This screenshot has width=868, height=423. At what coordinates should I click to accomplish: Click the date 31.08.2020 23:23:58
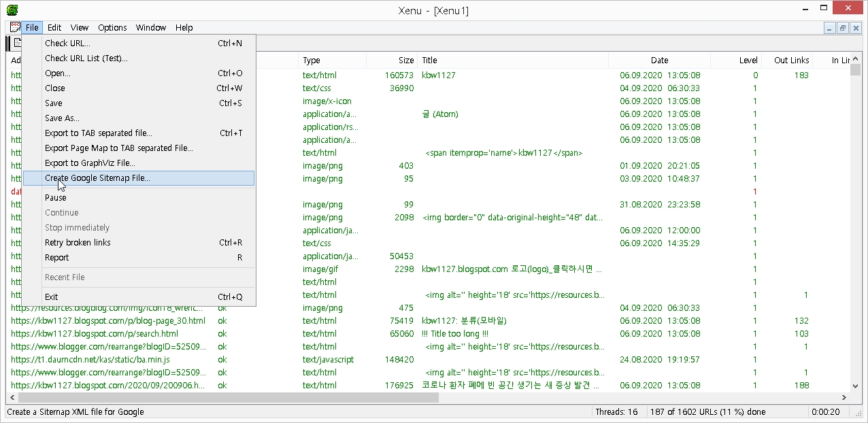coord(660,205)
